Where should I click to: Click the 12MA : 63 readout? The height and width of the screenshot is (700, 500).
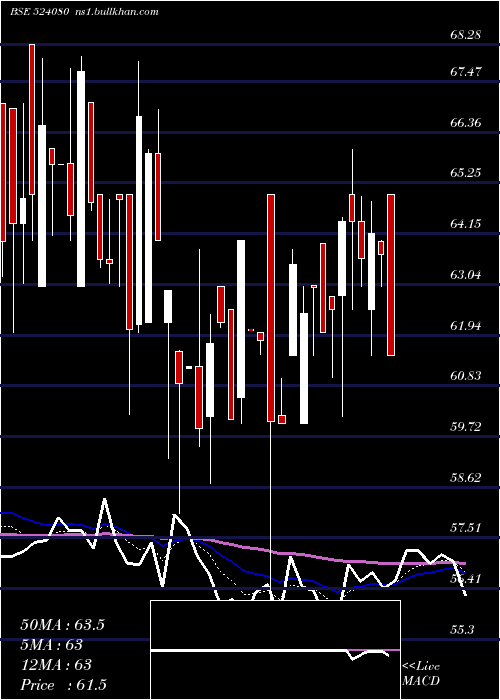click(x=56, y=665)
